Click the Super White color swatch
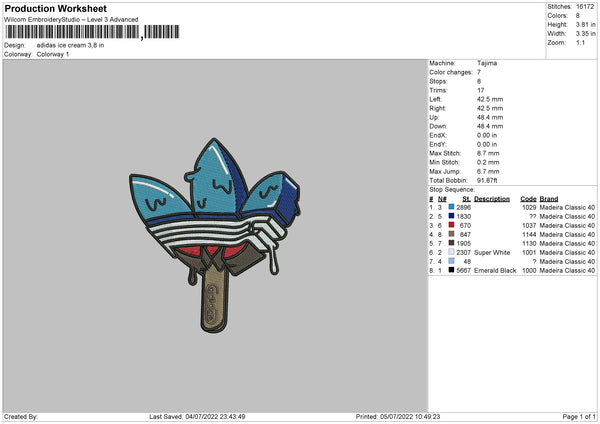Image resolution: width=600 pixels, height=424 pixels. tap(452, 252)
